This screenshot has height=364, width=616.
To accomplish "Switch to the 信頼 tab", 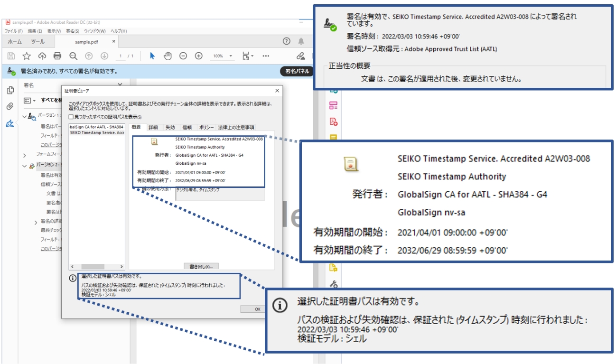I will point(187,127).
